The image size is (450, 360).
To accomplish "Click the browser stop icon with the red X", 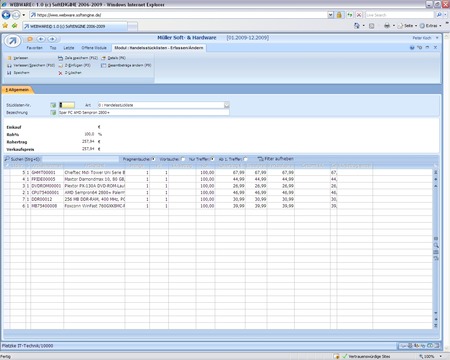I will (359, 15).
